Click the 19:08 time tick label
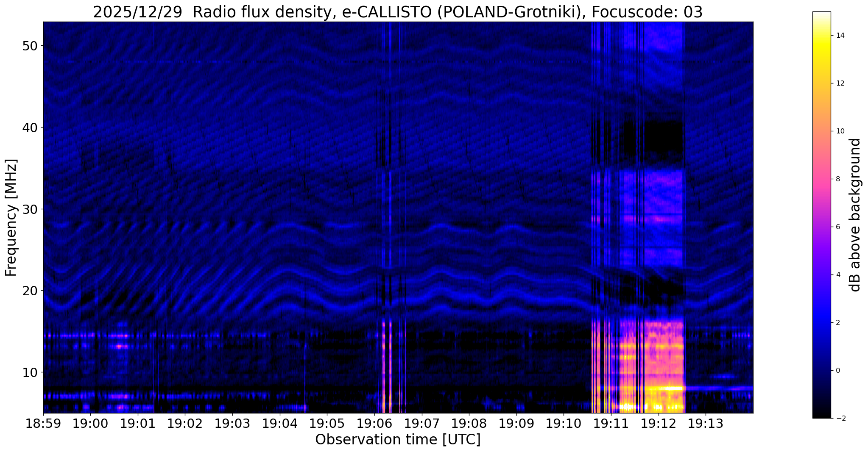 coord(469,423)
